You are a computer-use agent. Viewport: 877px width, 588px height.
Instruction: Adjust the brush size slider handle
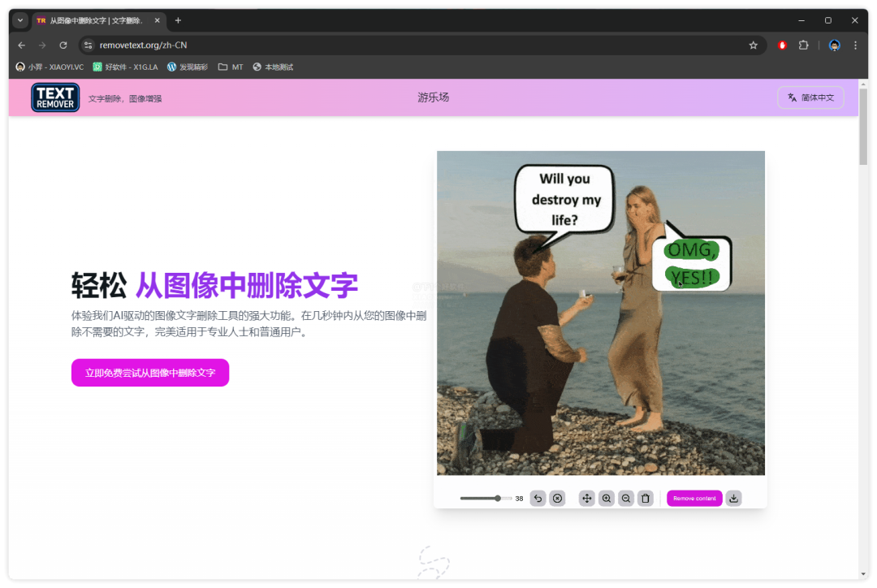click(497, 499)
